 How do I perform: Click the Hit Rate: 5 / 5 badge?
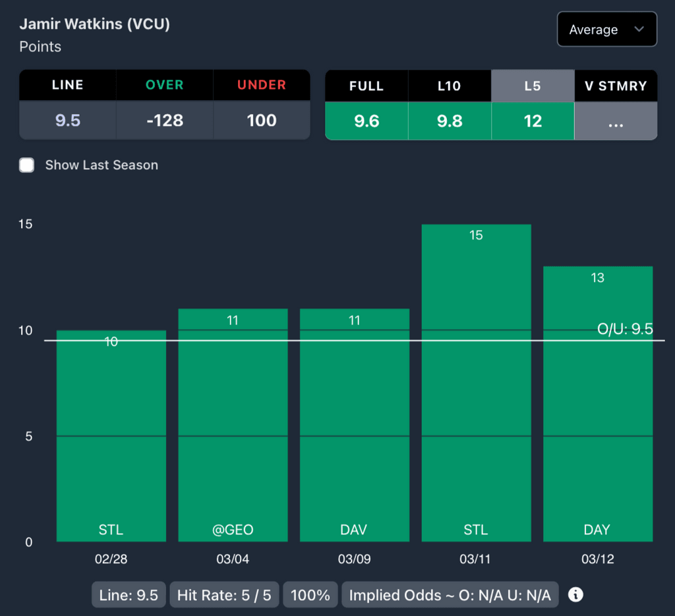(x=224, y=595)
